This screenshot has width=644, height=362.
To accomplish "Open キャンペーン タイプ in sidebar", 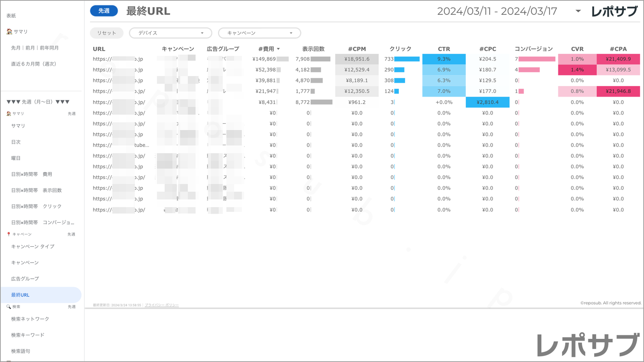I will (x=33, y=246).
